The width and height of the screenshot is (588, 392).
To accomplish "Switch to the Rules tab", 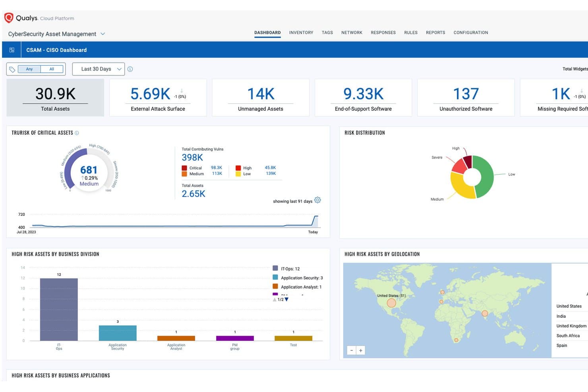I will pyautogui.click(x=411, y=33).
